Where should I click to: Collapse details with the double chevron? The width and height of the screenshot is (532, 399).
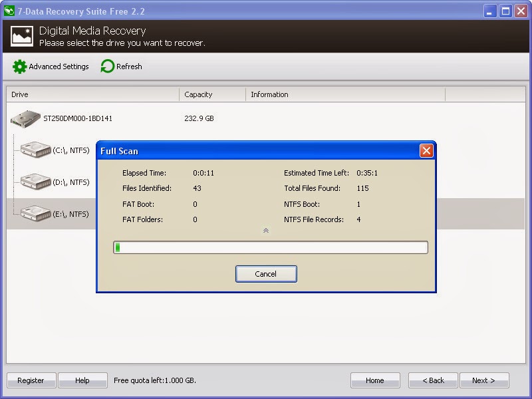[x=266, y=231]
